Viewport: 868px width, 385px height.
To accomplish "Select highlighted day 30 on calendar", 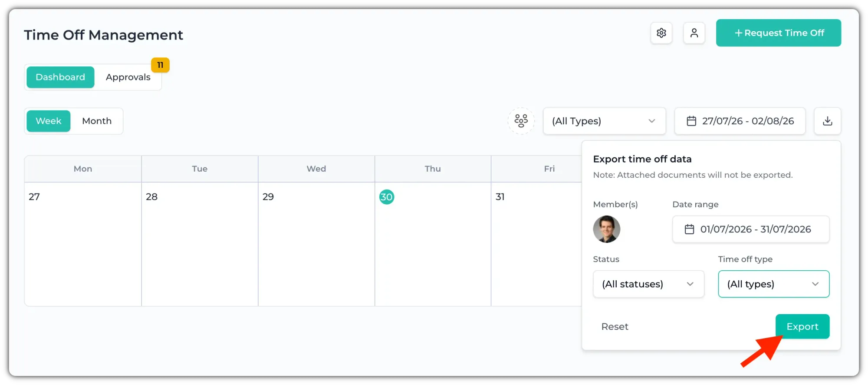I will tap(386, 197).
